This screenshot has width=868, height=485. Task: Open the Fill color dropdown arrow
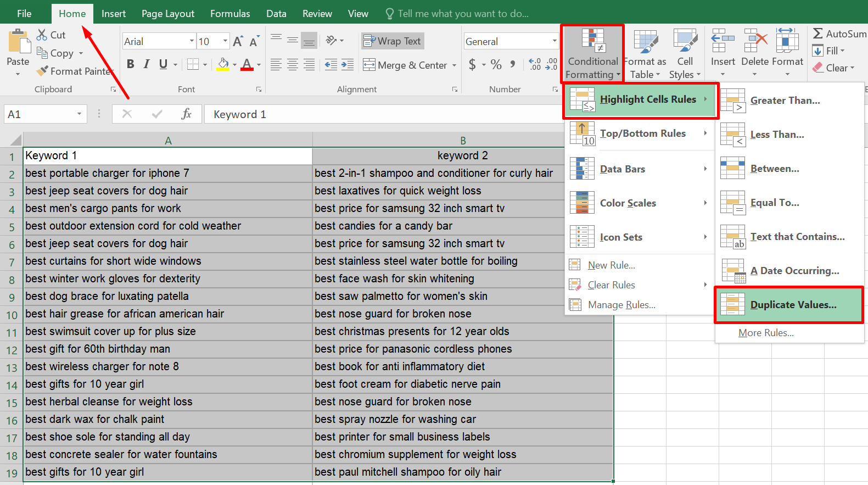(x=234, y=65)
